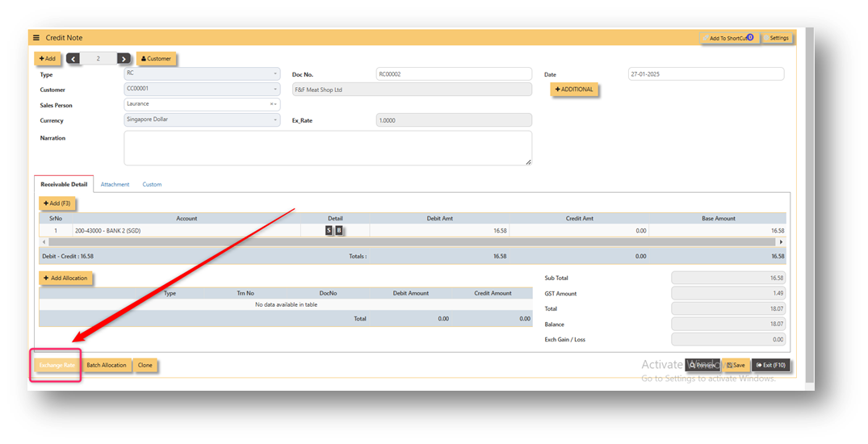
Task: Go to next record arrow
Action: pos(124,59)
